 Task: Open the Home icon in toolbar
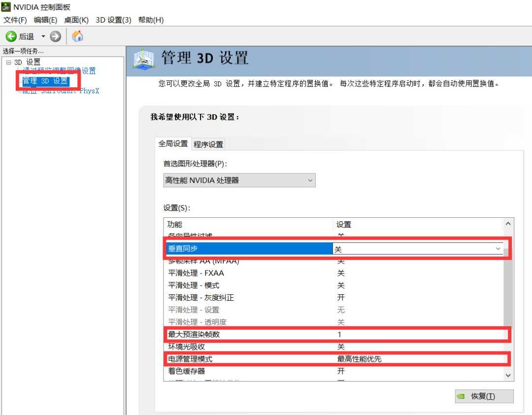pyautogui.click(x=78, y=36)
